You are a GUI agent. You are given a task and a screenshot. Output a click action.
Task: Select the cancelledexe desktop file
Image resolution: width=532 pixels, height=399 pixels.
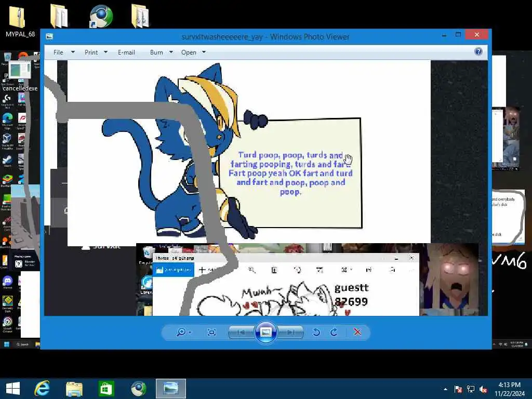point(20,76)
